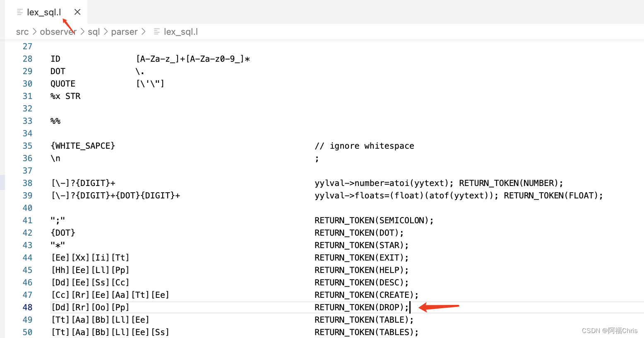Click RETURN_TOKEN(CREATE) text

point(364,295)
